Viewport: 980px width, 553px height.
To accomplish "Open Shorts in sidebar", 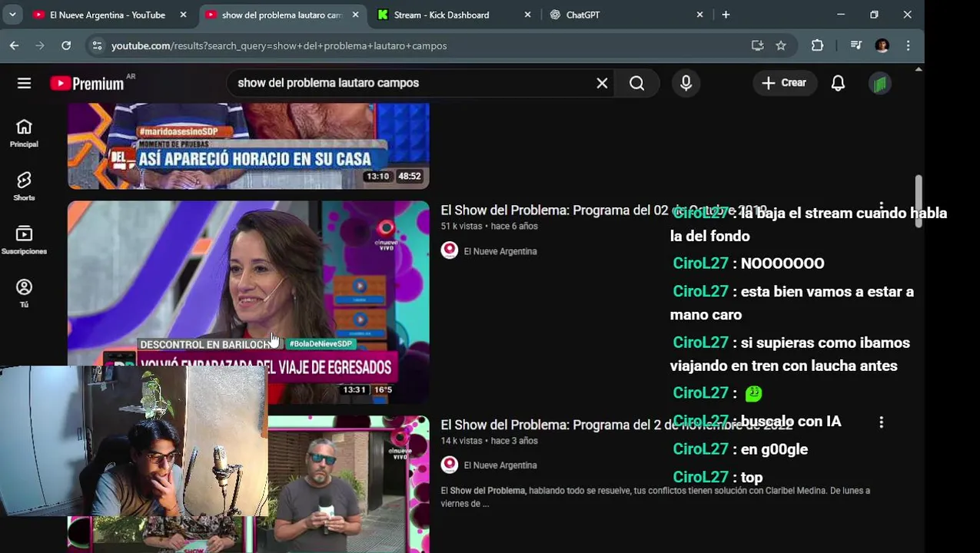I will tap(24, 187).
